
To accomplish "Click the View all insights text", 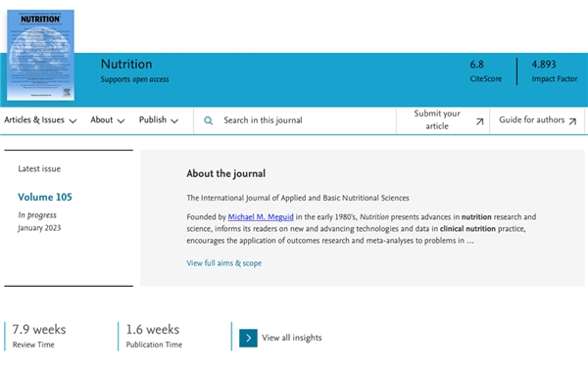I will tap(292, 338).
